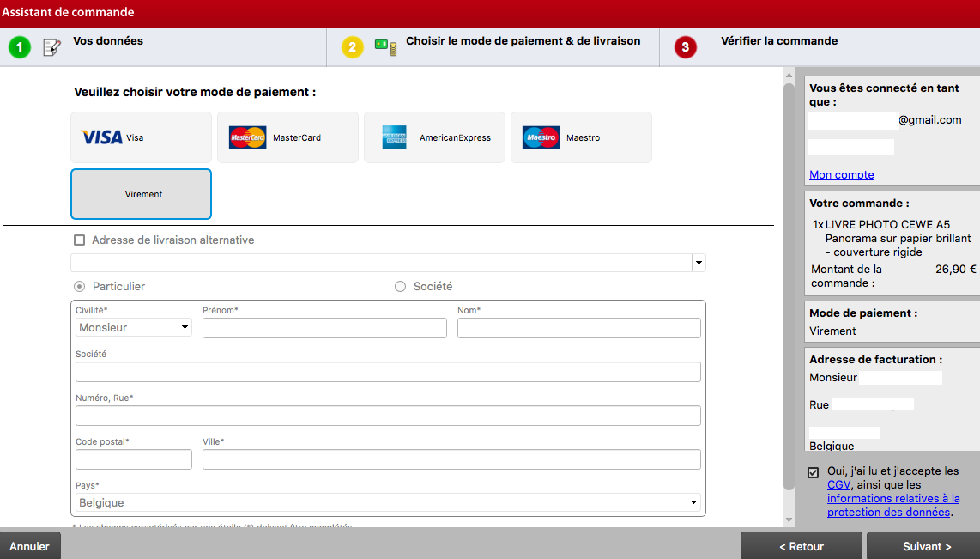Click the Mode de paiement Virement value
980x559 pixels.
click(x=832, y=331)
